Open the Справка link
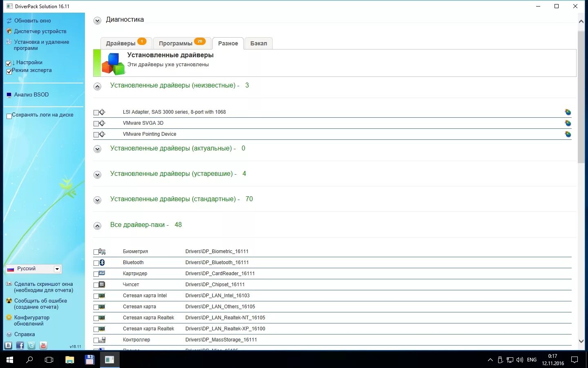The width and height of the screenshot is (588, 368). 24,334
